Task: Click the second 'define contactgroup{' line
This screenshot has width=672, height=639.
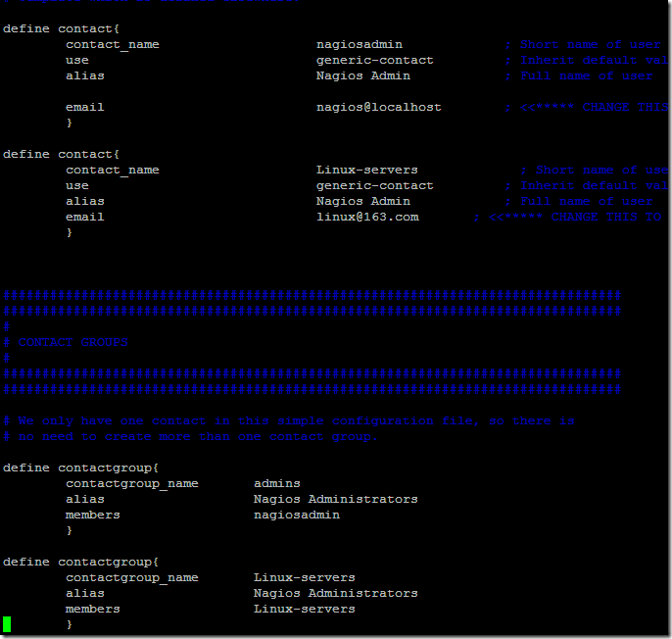Action: click(x=81, y=563)
